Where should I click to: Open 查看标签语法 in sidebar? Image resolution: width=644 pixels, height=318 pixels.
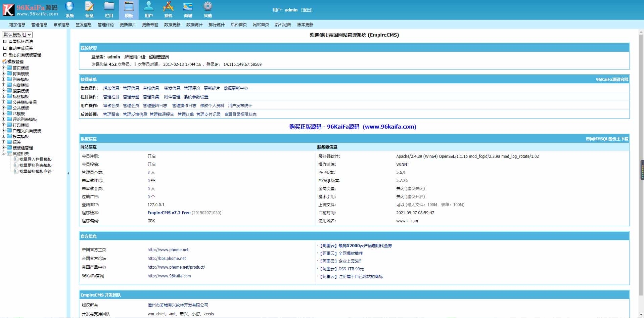pos(21,42)
